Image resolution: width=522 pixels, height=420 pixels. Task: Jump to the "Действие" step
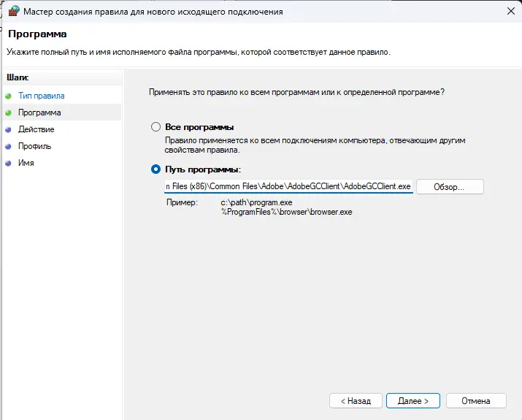tap(37, 129)
